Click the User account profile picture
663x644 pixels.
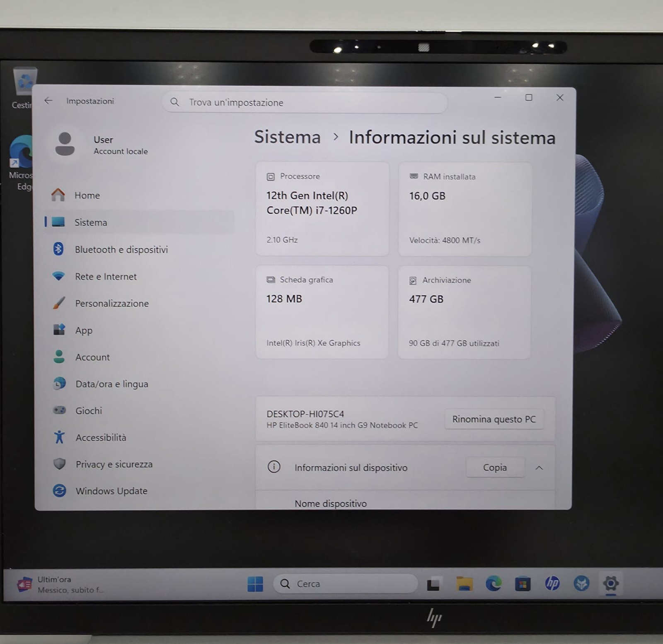tap(65, 144)
